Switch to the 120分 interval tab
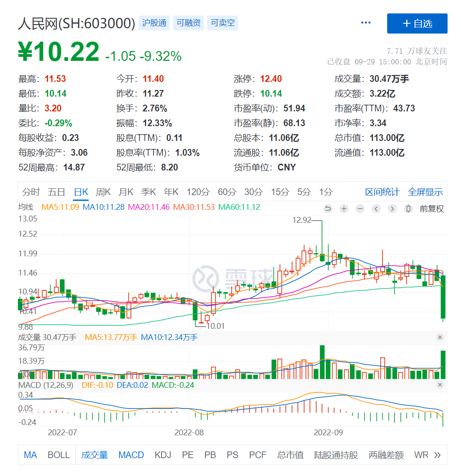461x476 pixels. click(x=198, y=192)
